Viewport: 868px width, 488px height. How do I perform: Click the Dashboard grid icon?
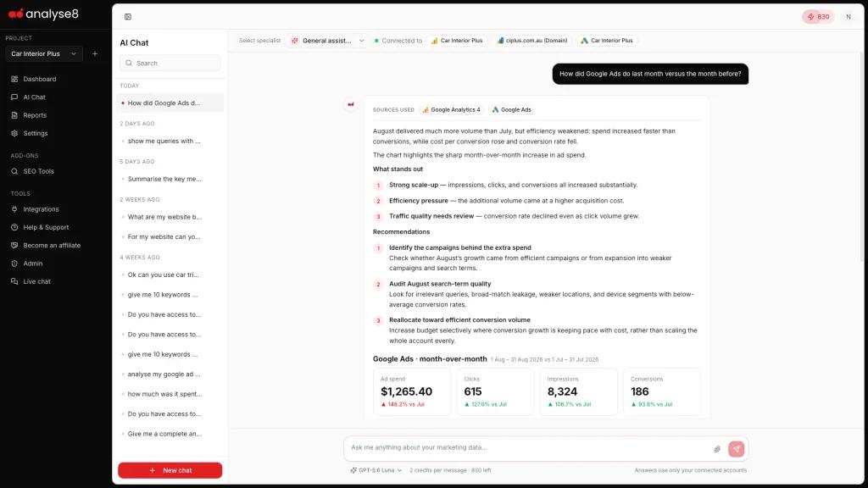point(14,79)
